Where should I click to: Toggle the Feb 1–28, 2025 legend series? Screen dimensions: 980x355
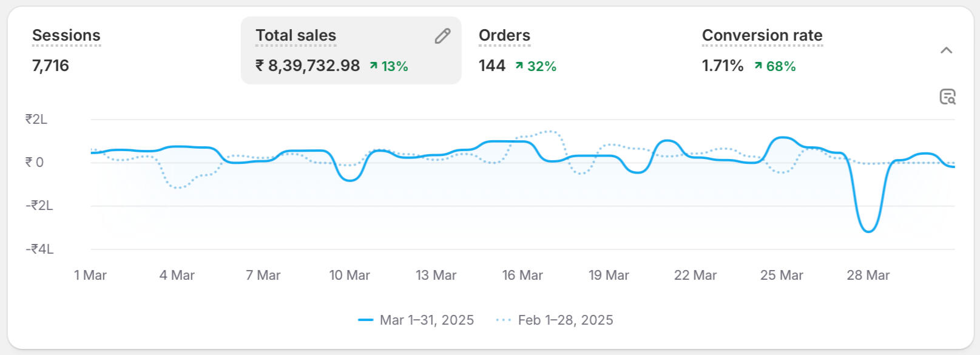(x=565, y=320)
